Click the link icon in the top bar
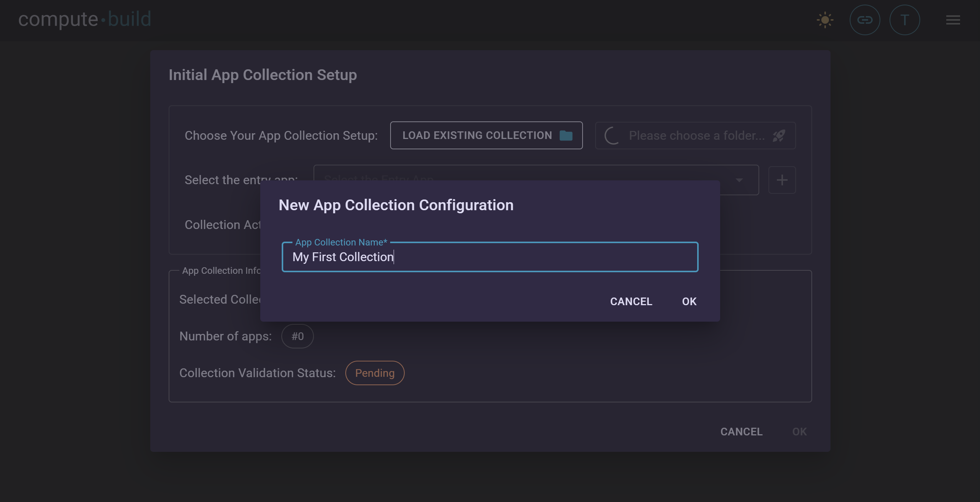 [865, 20]
